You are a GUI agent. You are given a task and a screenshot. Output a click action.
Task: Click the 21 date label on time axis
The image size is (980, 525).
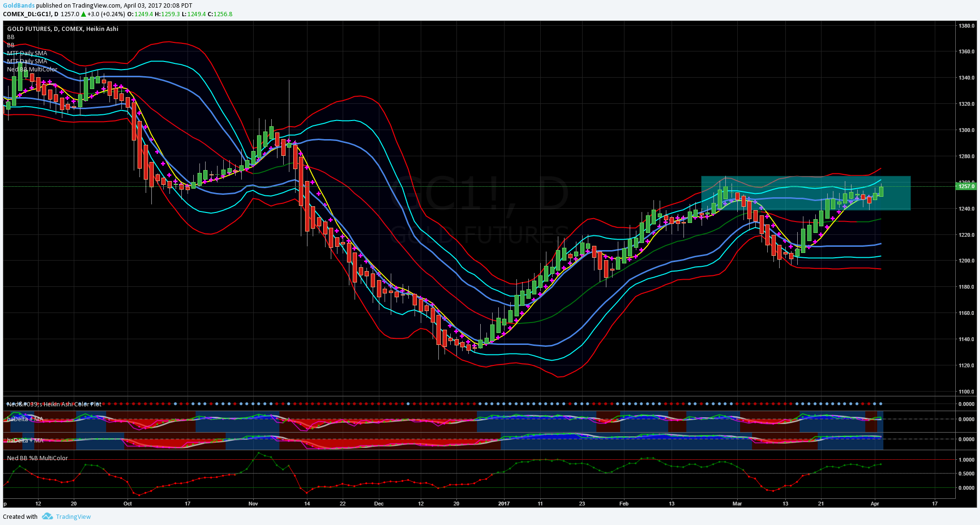coord(821,503)
